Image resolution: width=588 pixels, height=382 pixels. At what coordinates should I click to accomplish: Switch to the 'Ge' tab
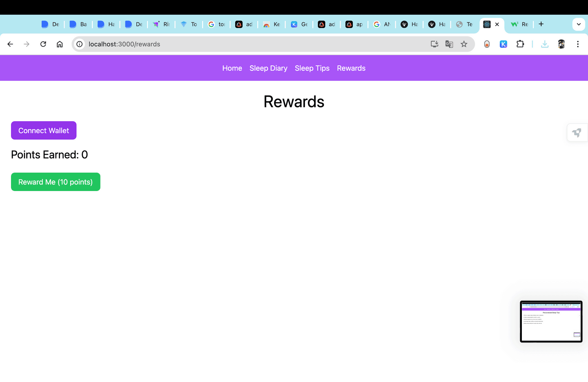299,24
